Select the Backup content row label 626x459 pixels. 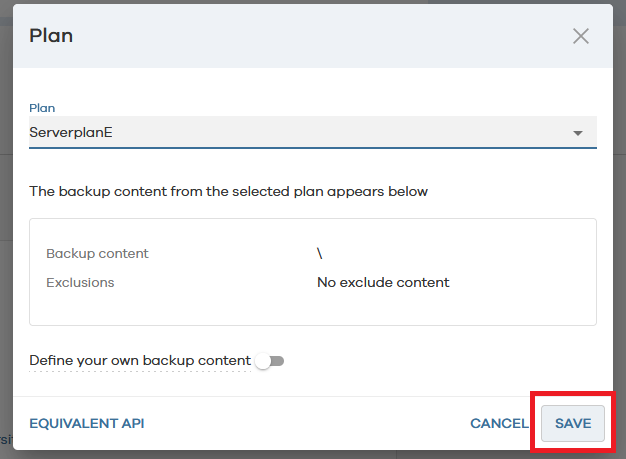click(97, 253)
